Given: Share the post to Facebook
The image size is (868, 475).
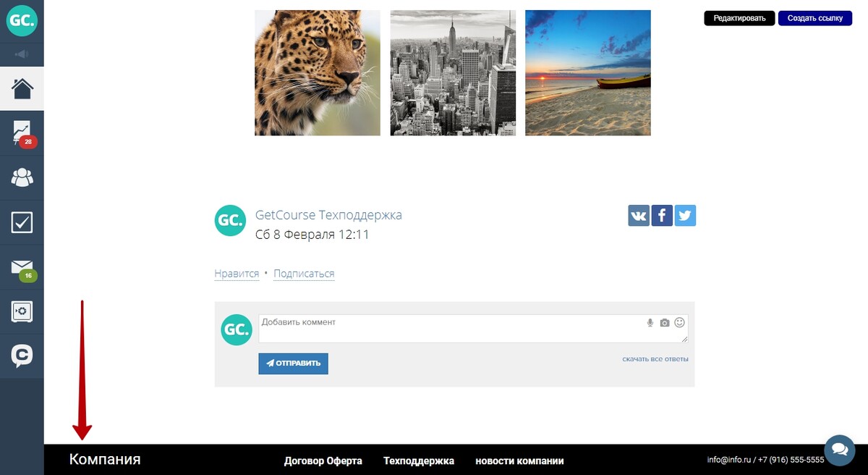Looking at the screenshot, I should pyautogui.click(x=662, y=216).
